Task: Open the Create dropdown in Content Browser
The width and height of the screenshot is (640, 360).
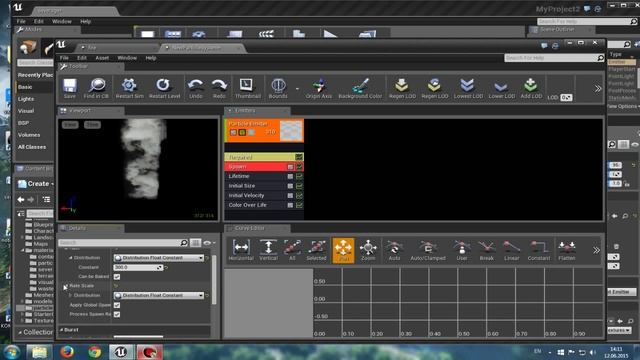Action: (x=36, y=184)
